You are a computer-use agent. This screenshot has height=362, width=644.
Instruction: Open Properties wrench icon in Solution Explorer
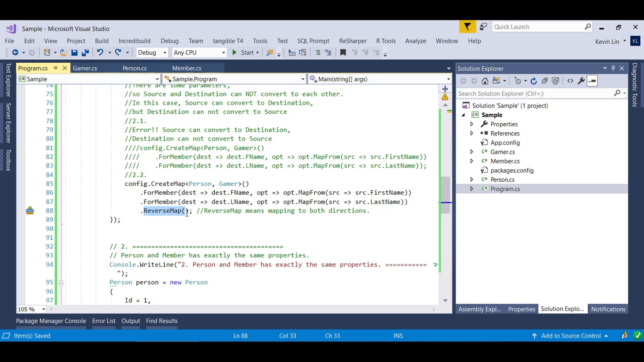pos(581,81)
